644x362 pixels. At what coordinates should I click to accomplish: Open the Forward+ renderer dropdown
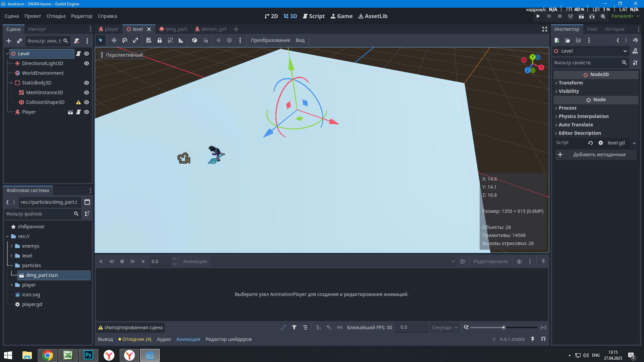pos(625,16)
